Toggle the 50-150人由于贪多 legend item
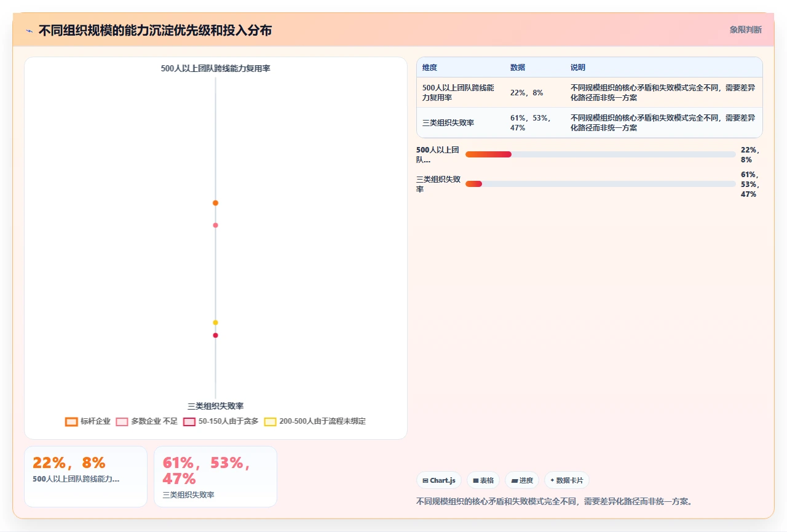 coord(221,421)
